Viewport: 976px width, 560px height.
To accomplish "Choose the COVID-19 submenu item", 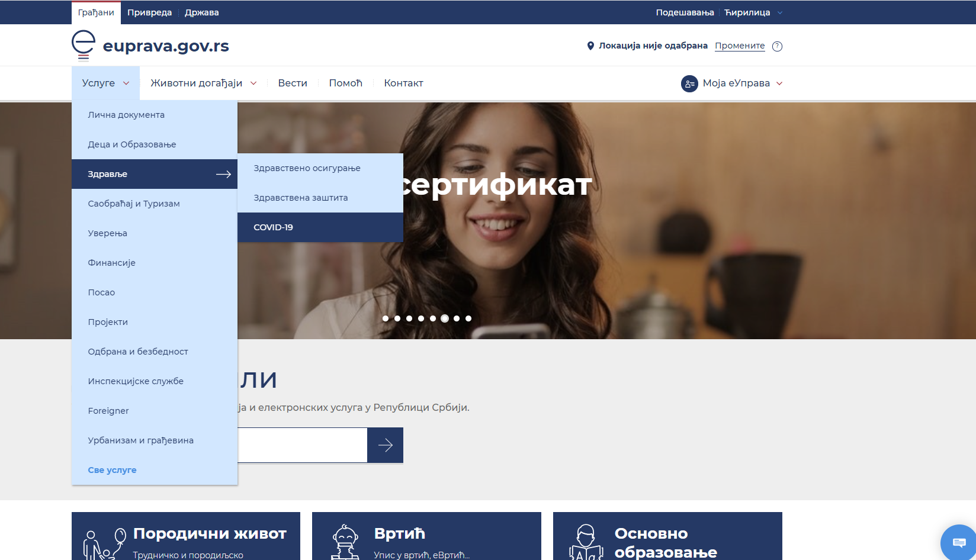I will [x=320, y=227].
